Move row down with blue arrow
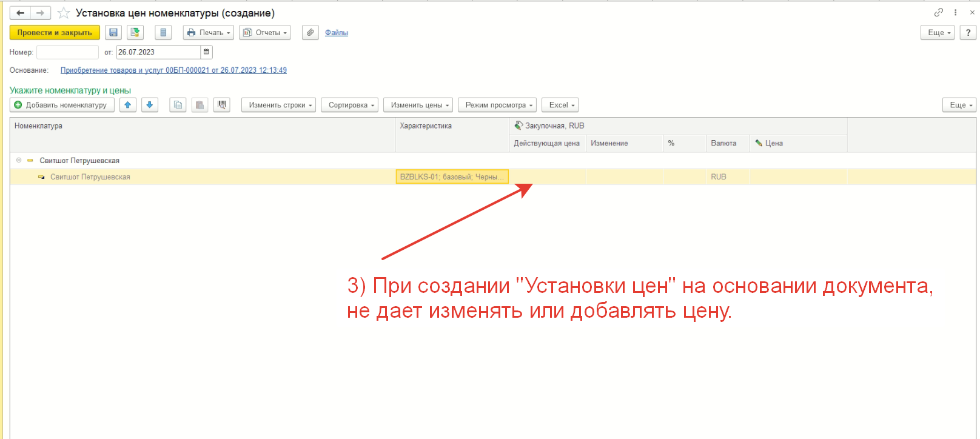 (x=150, y=105)
